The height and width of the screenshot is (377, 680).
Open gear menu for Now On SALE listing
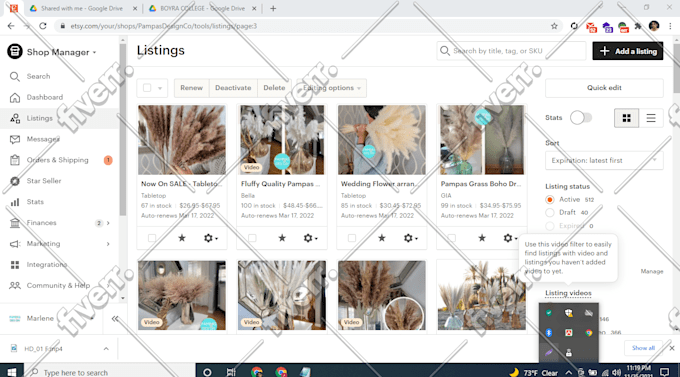click(210, 238)
